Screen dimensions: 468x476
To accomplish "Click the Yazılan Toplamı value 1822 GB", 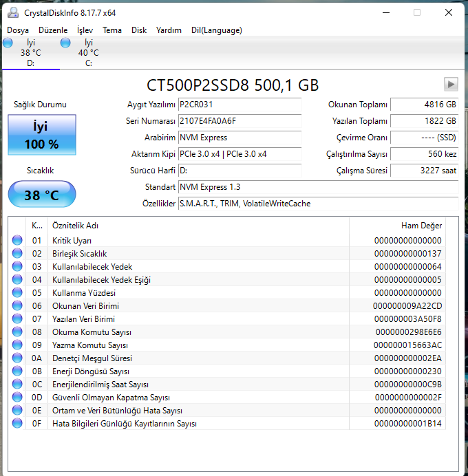I will [424, 121].
